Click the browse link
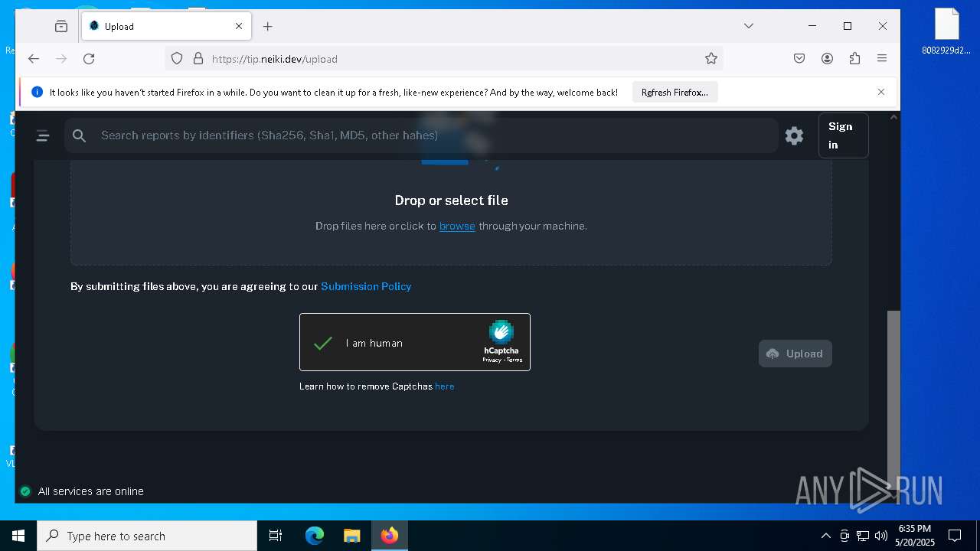 point(457,226)
